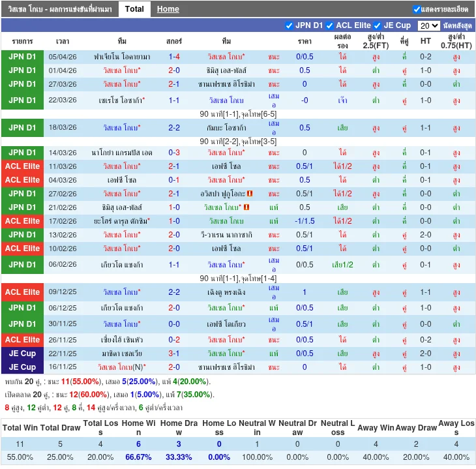The image size is (476, 469).
Task: Toggle the ACL Elite filter checkbox
Action: (330, 25)
